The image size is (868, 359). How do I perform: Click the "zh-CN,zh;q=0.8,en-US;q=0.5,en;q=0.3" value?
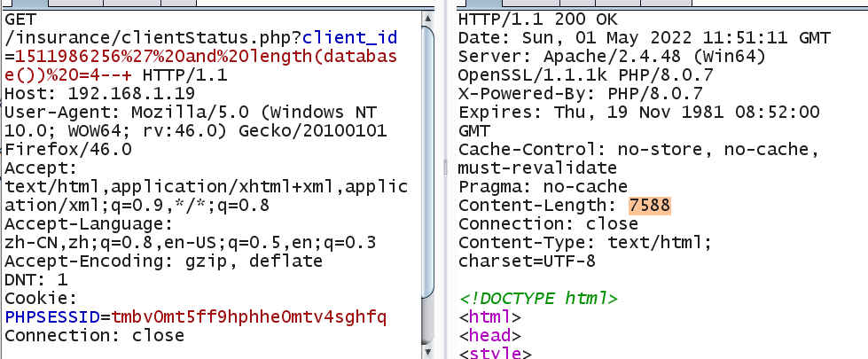191,242
